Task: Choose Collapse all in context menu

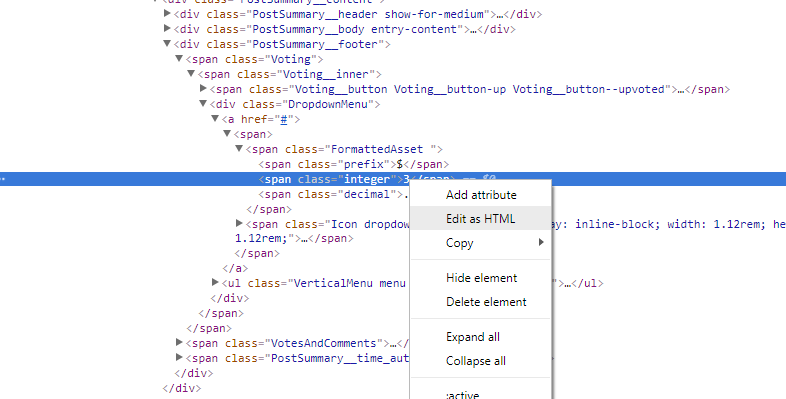Action: click(x=481, y=361)
